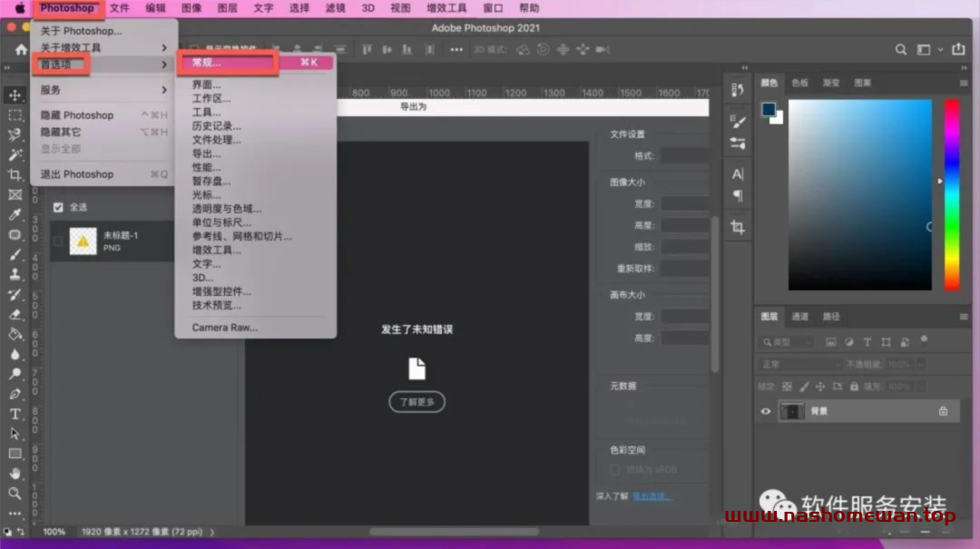The height and width of the screenshot is (549, 980).
Task: Select the Move tool
Action: coord(15,95)
